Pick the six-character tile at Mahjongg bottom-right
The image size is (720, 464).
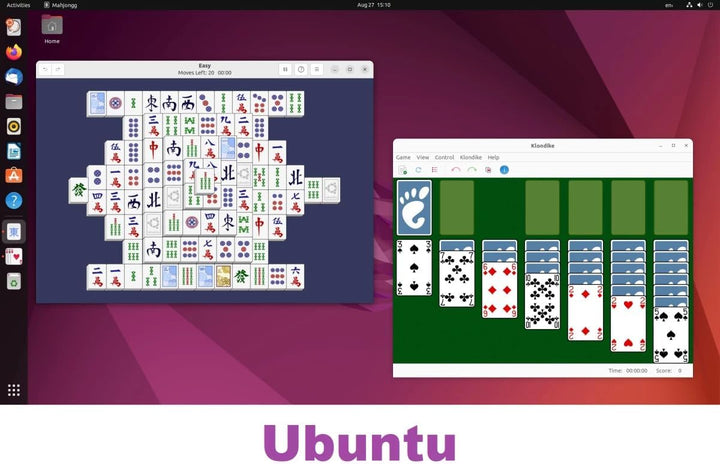[296, 277]
